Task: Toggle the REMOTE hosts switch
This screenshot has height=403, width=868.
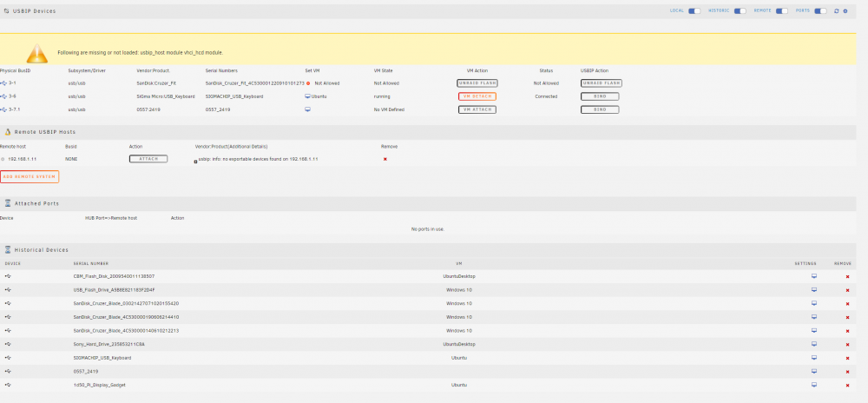Action: [x=782, y=10]
